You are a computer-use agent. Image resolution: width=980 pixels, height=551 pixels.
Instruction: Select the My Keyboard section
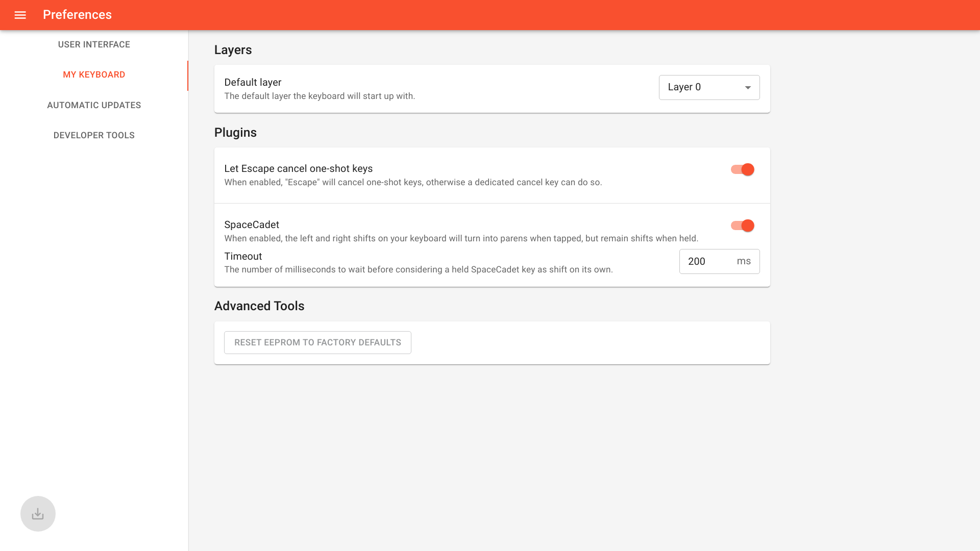click(94, 74)
